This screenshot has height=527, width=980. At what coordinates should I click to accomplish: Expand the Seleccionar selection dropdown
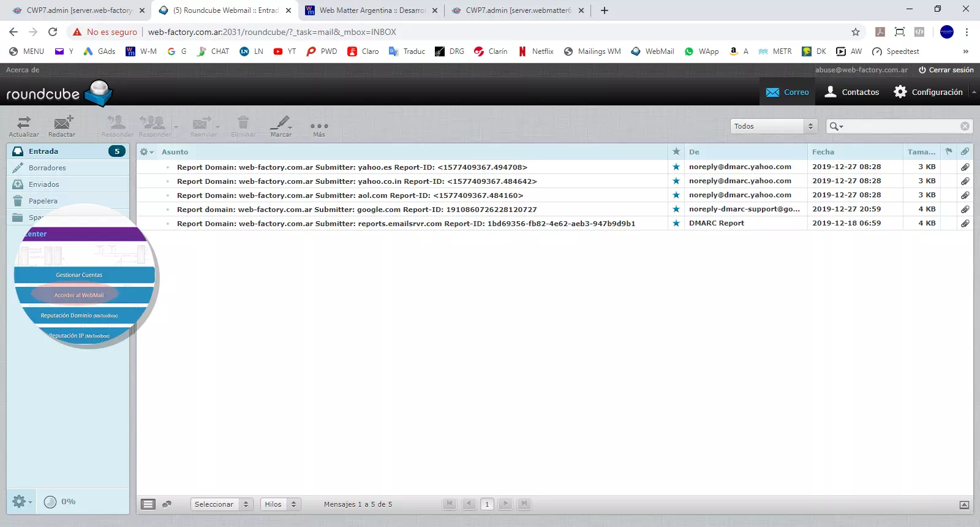coord(222,504)
